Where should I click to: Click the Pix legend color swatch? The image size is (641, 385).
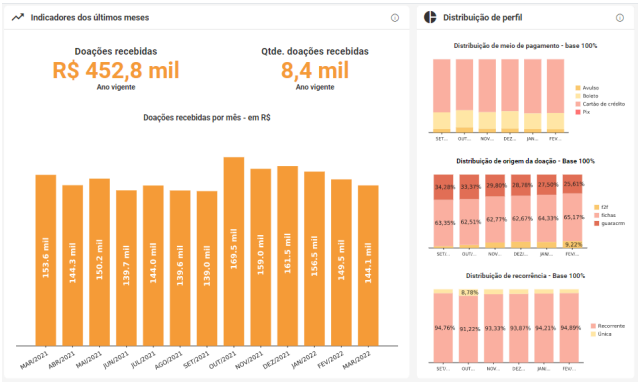pos(578,112)
